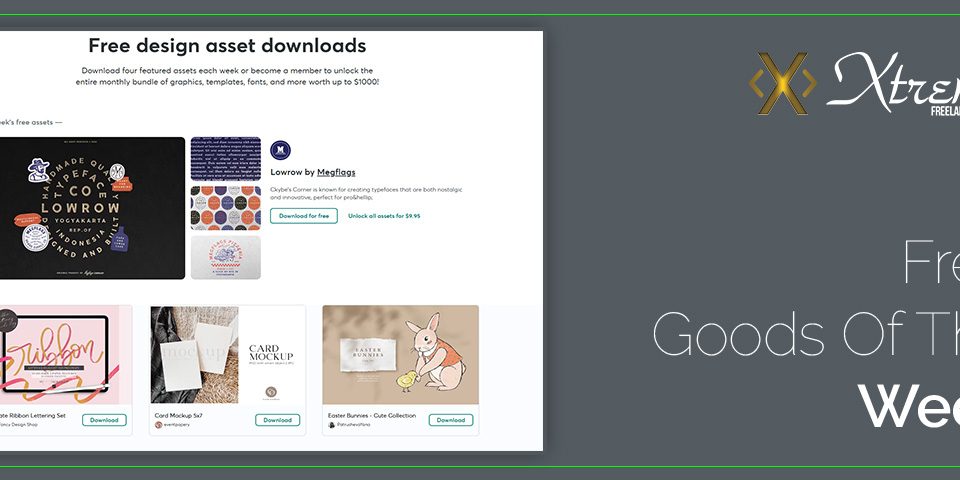This screenshot has height=480, width=960.
Task: Click the Free design asset downloads heading
Action: (x=227, y=45)
